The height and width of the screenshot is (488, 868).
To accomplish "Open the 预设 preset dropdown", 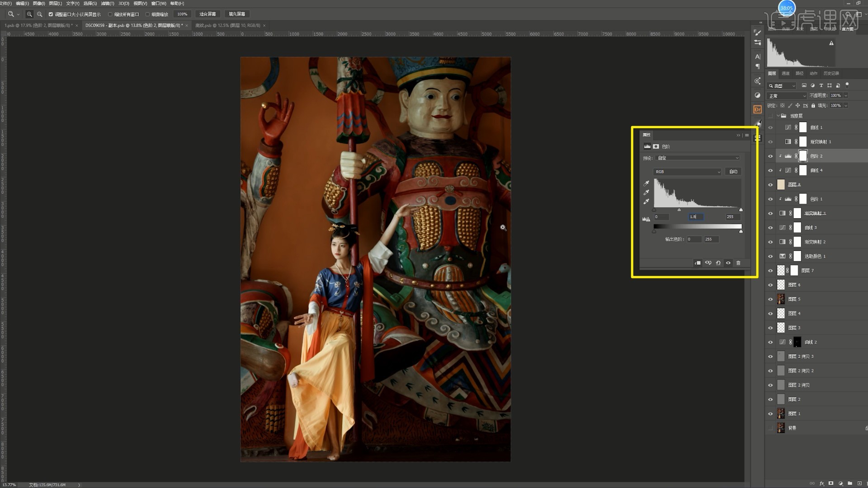I will (697, 158).
